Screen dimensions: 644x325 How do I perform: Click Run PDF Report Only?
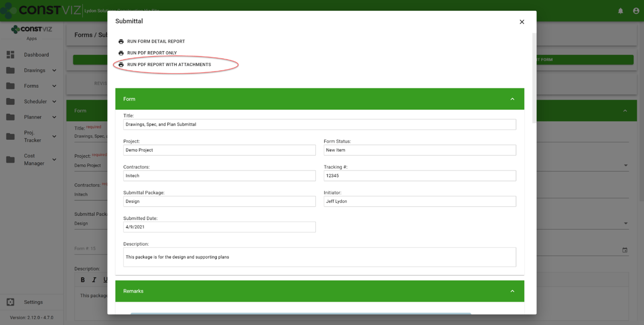(152, 53)
